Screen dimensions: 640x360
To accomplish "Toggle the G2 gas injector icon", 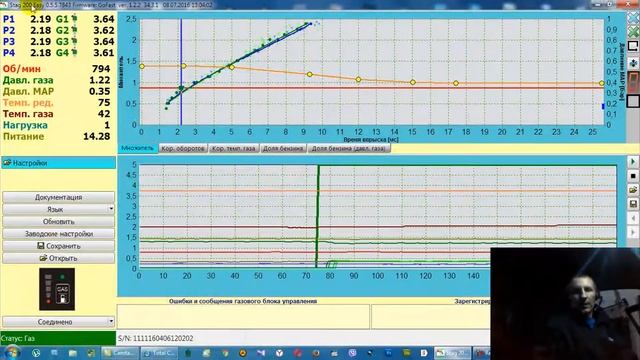I will [74, 30].
